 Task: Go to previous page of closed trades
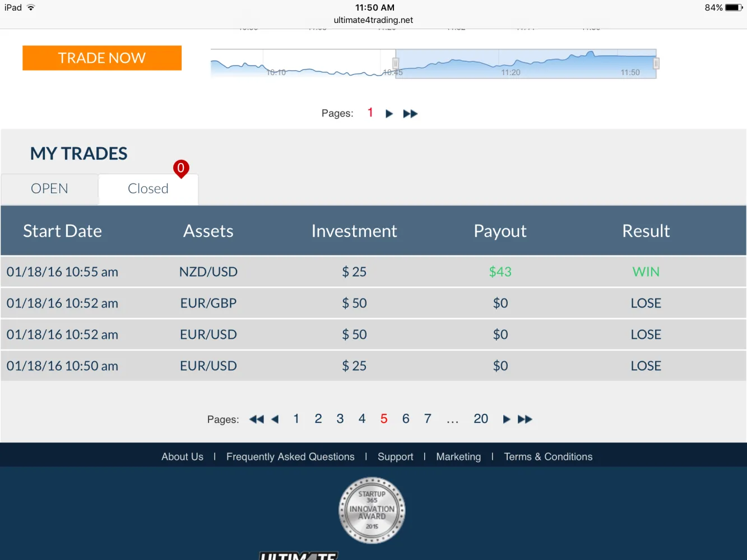click(275, 419)
